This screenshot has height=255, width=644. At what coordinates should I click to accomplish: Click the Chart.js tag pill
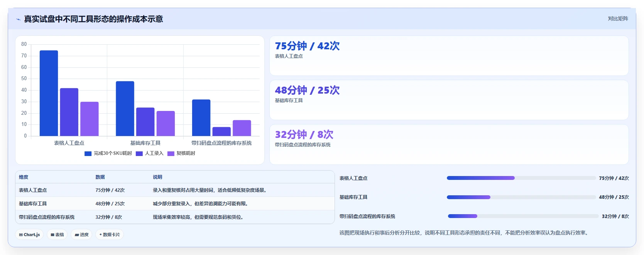29,235
